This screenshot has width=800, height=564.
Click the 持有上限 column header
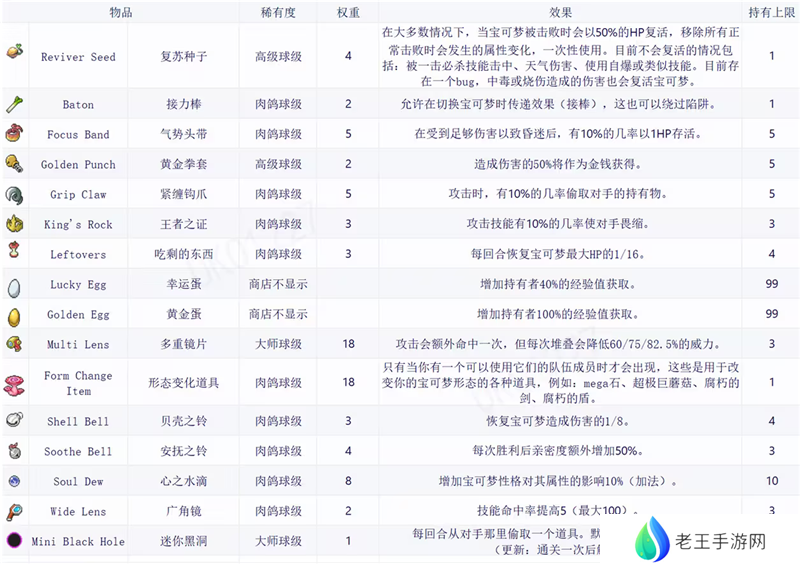tap(771, 12)
